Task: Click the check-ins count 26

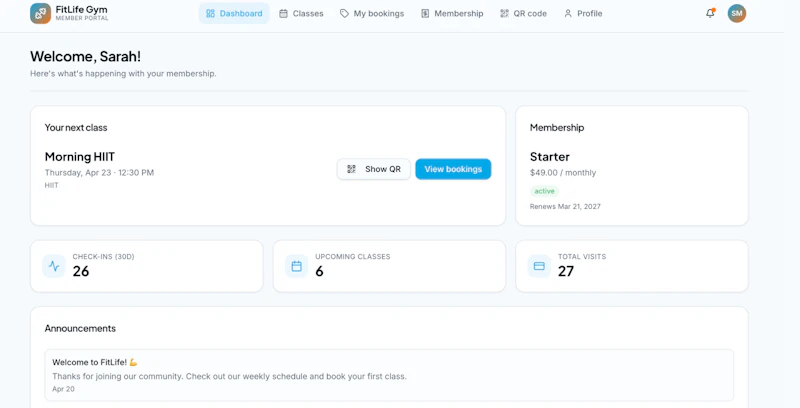Action: tap(81, 271)
